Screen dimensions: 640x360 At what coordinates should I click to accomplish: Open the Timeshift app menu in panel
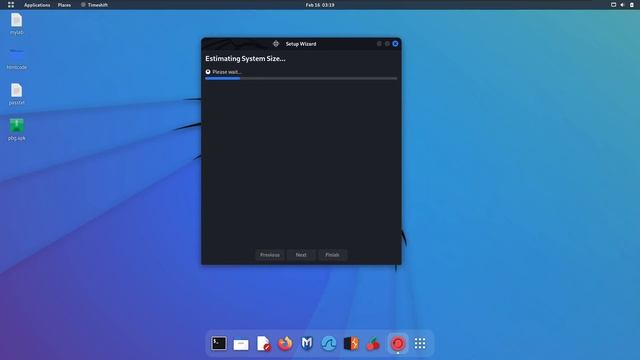(94, 5)
